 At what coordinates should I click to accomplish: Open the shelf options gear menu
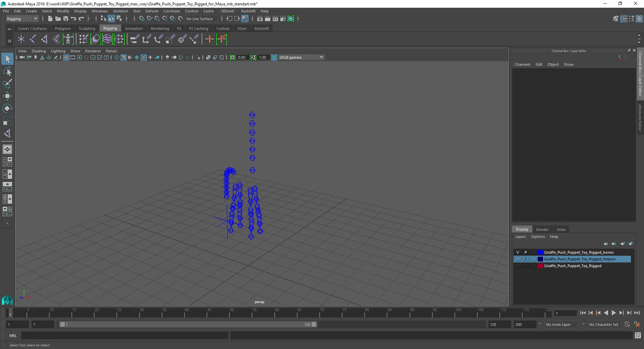(x=9, y=41)
